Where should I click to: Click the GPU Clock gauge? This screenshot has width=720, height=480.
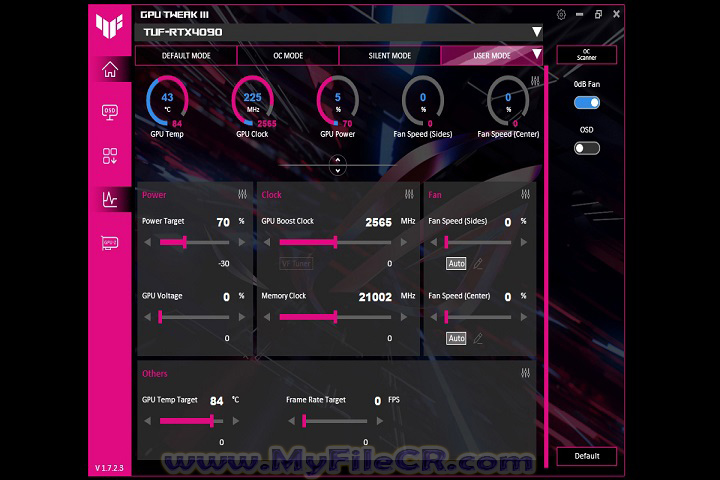(x=253, y=101)
